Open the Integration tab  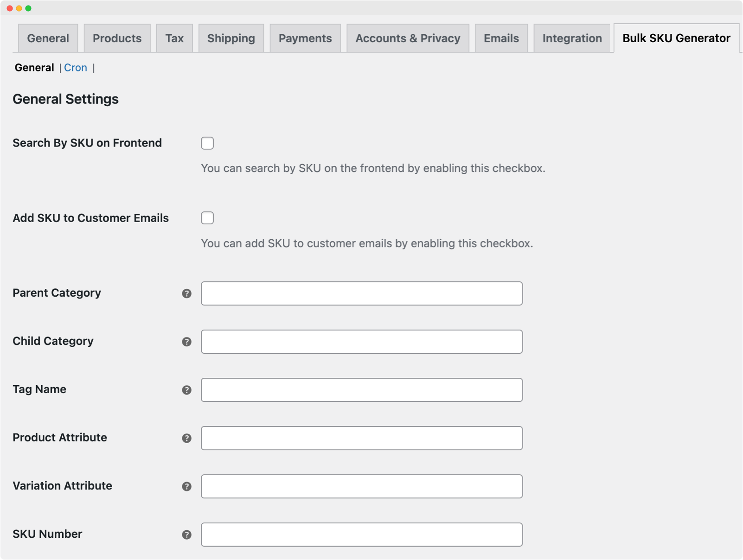tap(572, 38)
